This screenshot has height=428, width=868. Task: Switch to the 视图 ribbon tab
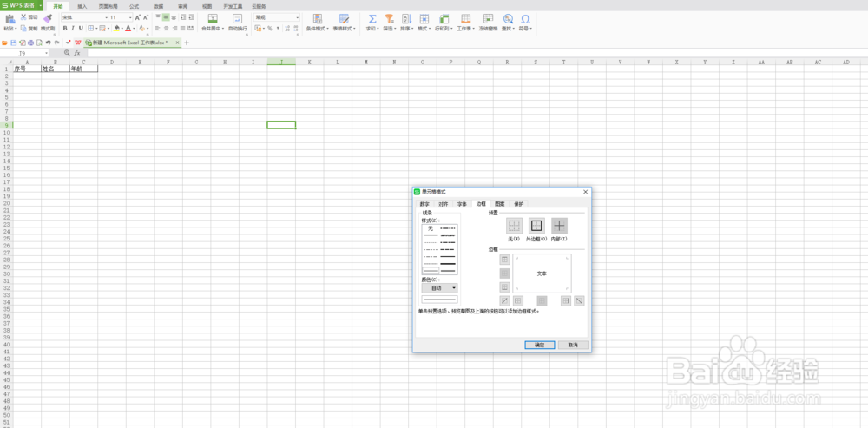(207, 6)
